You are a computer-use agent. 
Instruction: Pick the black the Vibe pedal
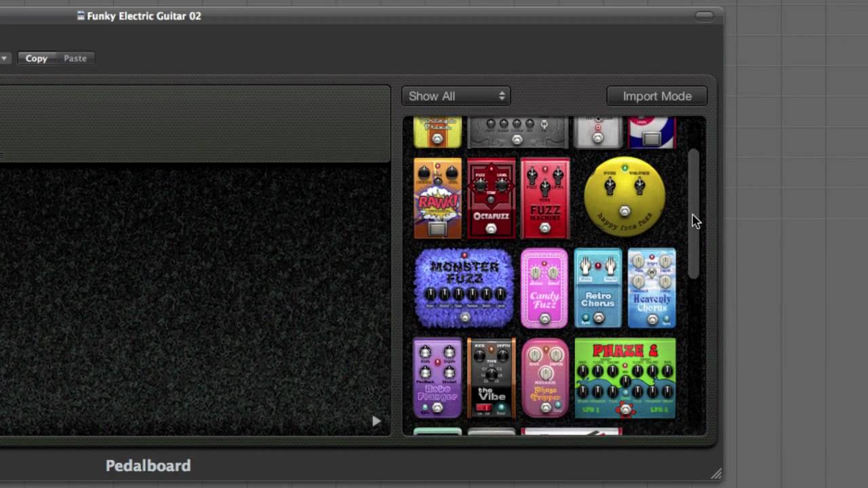(x=491, y=378)
